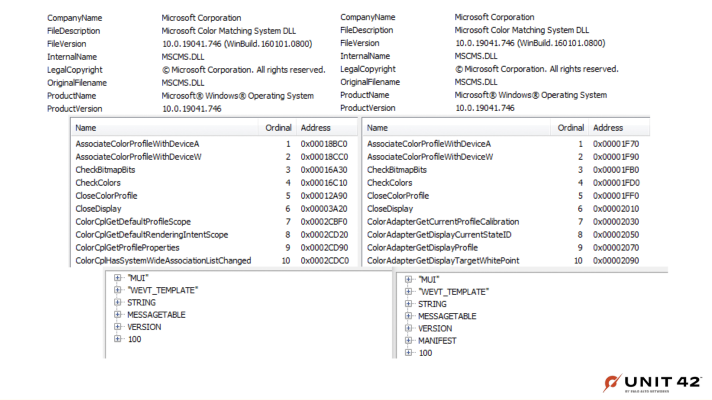
Task: Click left FileDescription Microsoft Color Matching System DLL
Action: pyautogui.click(x=229, y=31)
